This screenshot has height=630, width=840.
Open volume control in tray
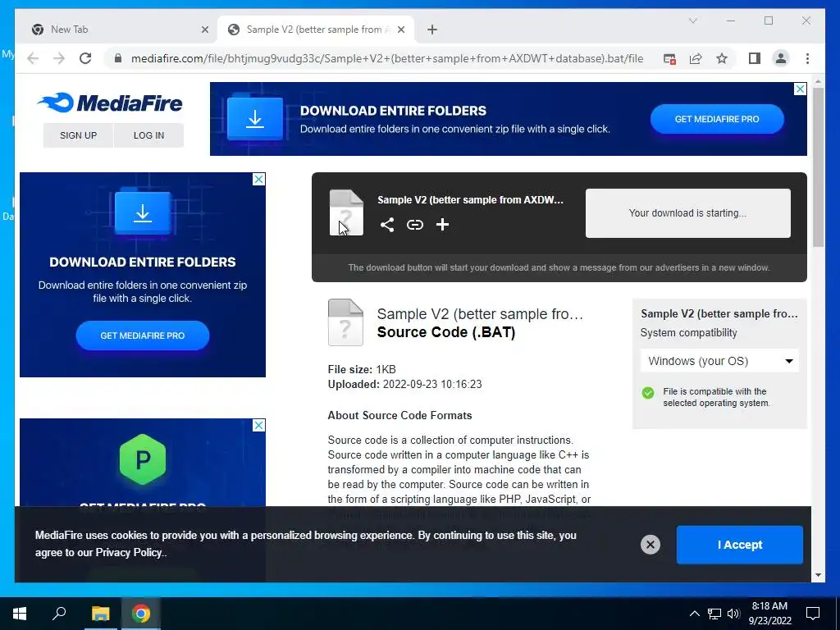point(733,614)
